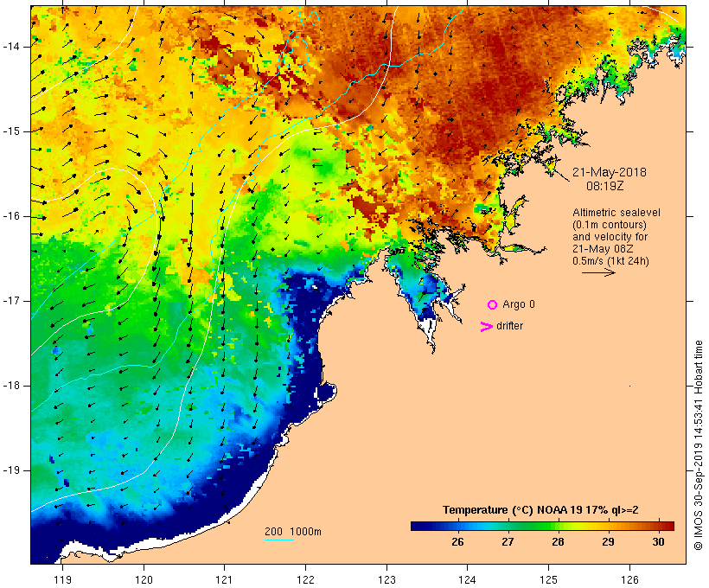The width and height of the screenshot is (709, 588).
Task: Click the 26 label under the colorbar
Action: tap(457, 542)
